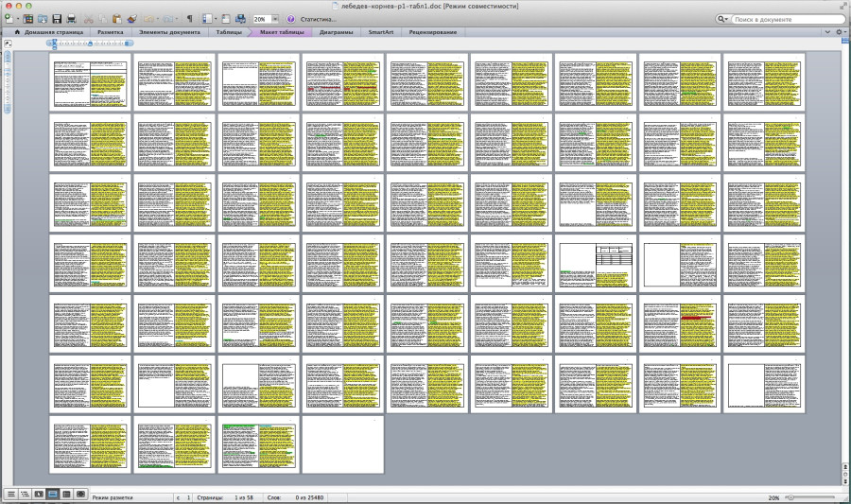Click the Cut scissors icon
This screenshot has width=851, height=504.
coord(88,19)
